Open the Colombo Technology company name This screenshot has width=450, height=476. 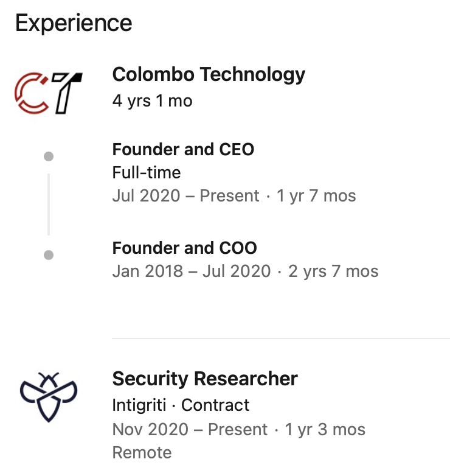(x=209, y=75)
